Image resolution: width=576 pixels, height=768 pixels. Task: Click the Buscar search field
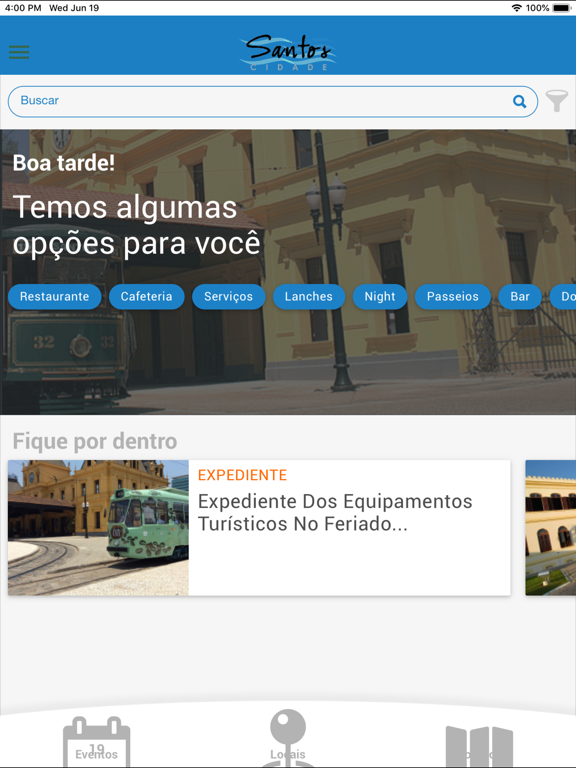point(273,101)
